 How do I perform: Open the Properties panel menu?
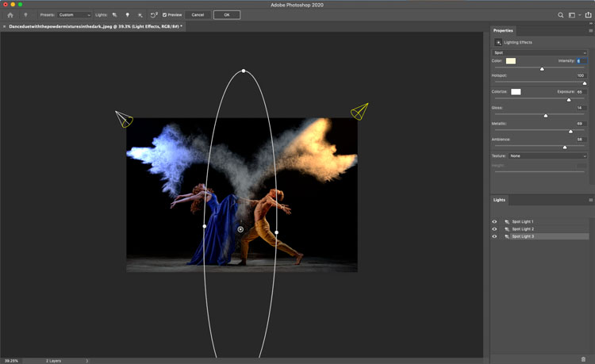pos(590,31)
